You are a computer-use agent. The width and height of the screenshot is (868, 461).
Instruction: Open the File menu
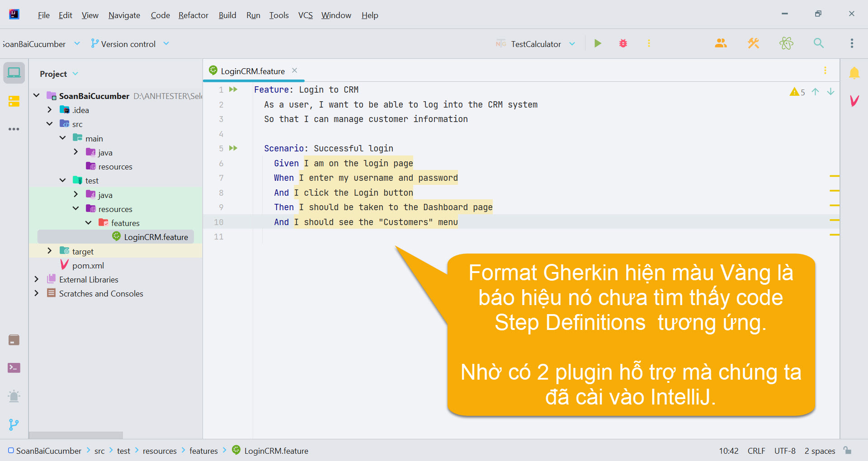pos(44,15)
